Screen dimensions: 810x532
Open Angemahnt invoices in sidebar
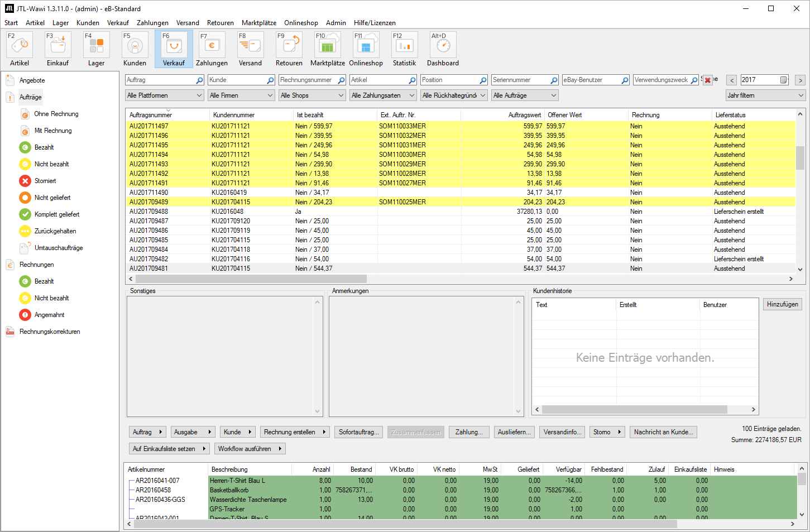pos(49,315)
